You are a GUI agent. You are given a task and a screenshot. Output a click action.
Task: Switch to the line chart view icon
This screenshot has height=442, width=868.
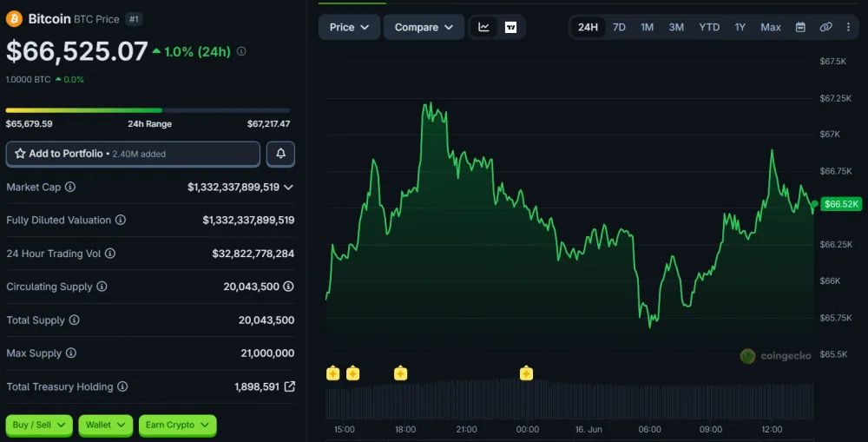pyautogui.click(x=483, y=27)
